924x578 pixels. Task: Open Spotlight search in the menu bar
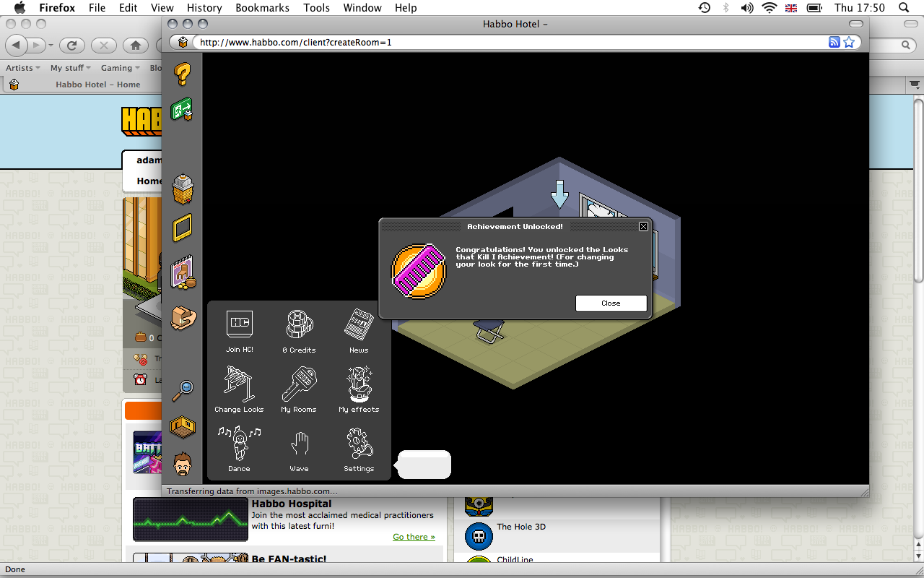904,8
